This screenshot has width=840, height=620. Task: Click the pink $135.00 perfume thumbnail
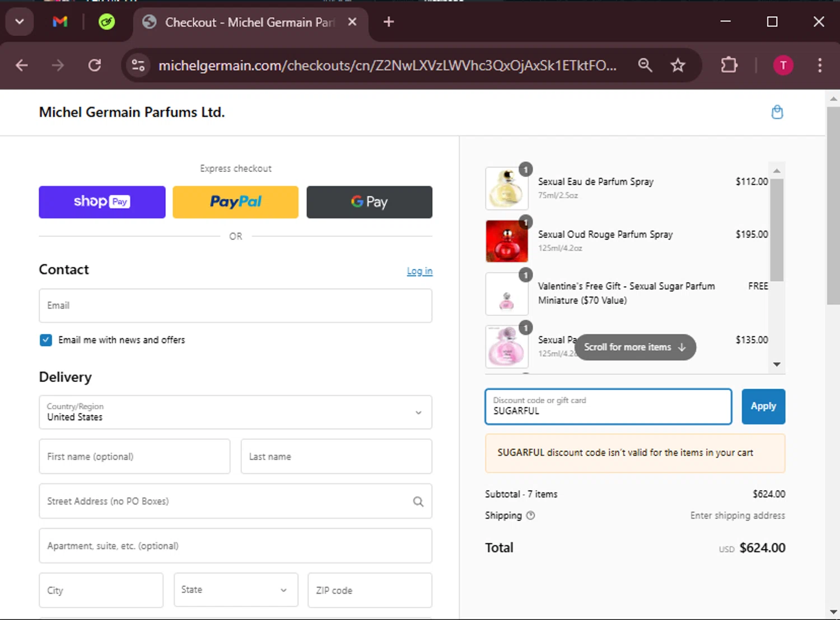coord(507,347)
